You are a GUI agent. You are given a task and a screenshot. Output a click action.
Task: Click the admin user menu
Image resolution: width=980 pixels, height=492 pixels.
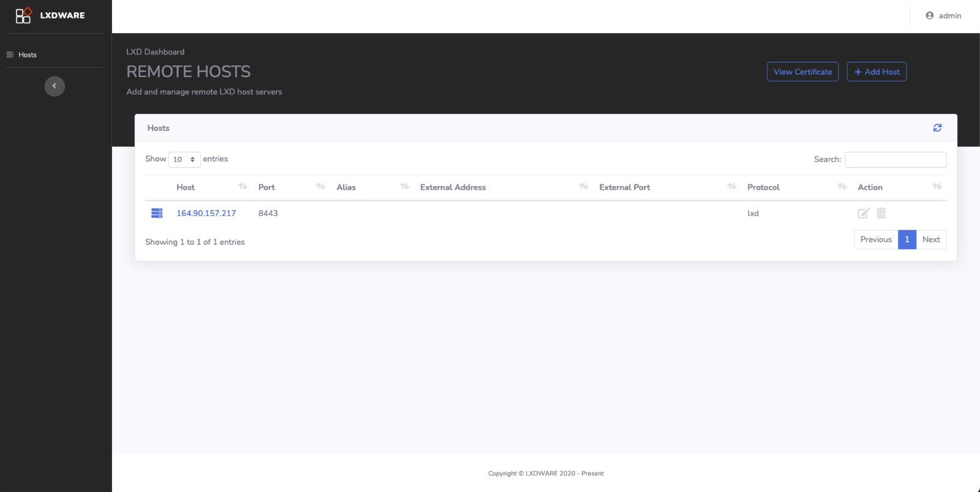943,16
